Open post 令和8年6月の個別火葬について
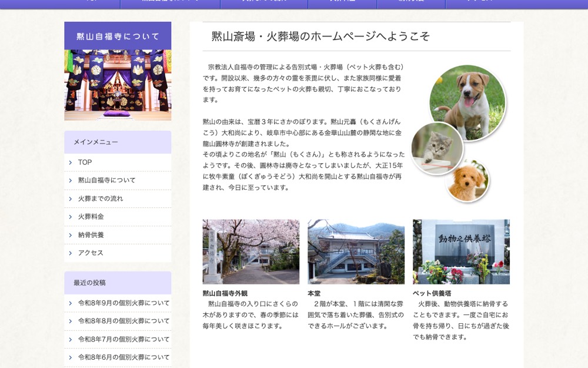The height and width of the screenshot is (368, 588). point(123,357)
